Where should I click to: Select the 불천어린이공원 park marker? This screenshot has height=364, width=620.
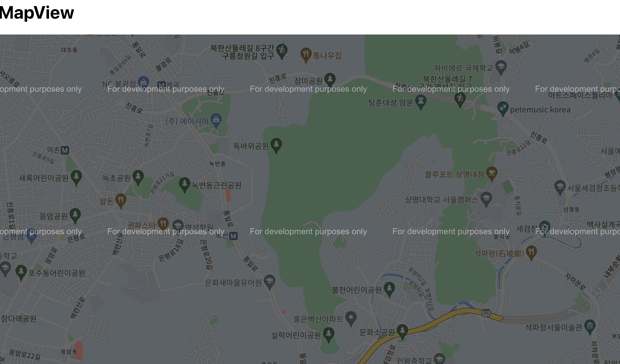point(389,288)
